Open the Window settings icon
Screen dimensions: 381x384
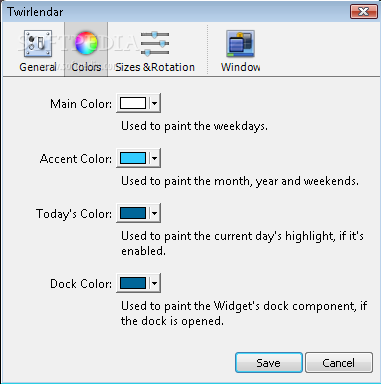tap(240, 43)
